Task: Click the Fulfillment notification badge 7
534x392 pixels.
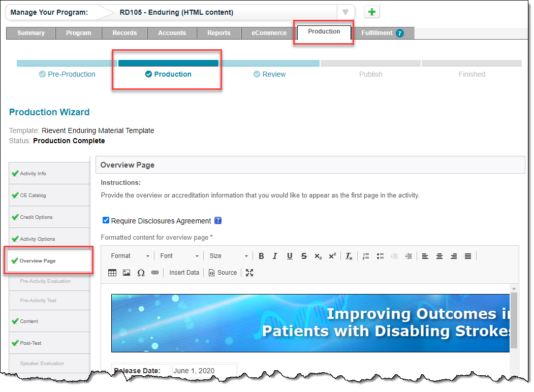Action: (399, 33)
